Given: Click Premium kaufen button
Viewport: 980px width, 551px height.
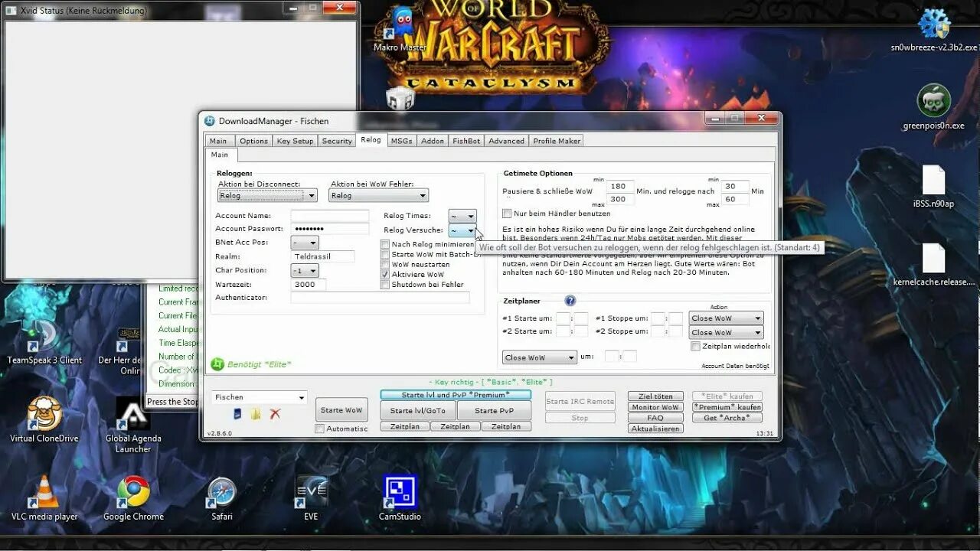Looking at the screenshot, I should pos(727,407).
